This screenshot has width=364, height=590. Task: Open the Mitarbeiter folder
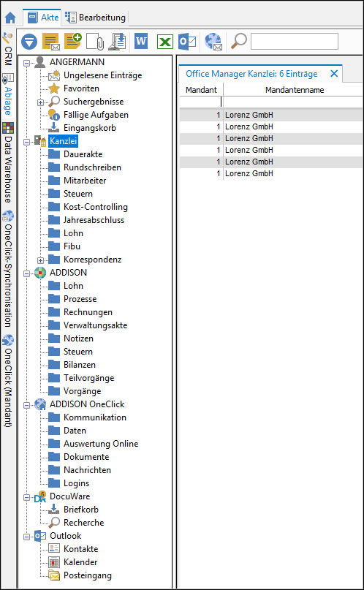(x=85, y=181)
